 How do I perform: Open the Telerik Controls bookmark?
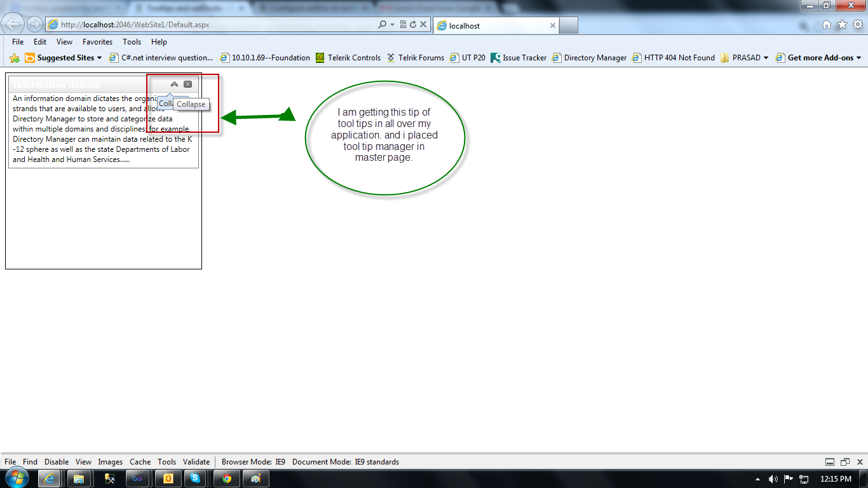pyautogui.click(x=348, y=58)
